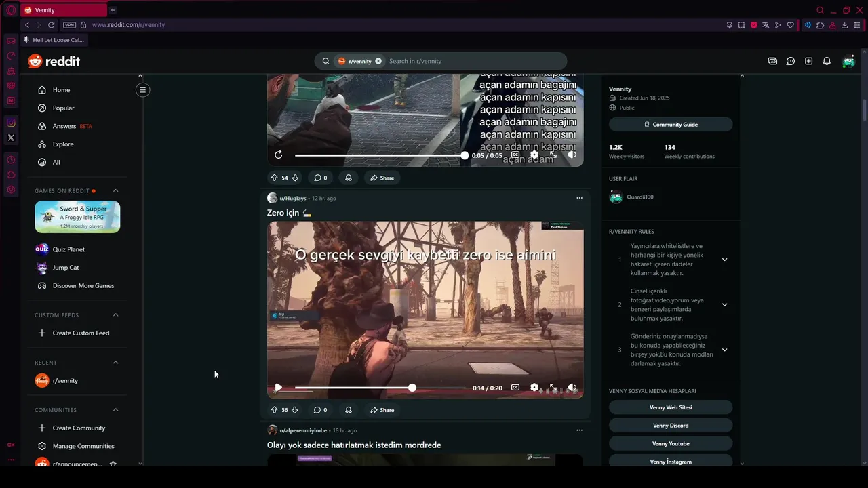Viewport: 868px width, 488px height.
Task: Toggle the VPN badge in address bar
Action: click(x=69, y=25)
